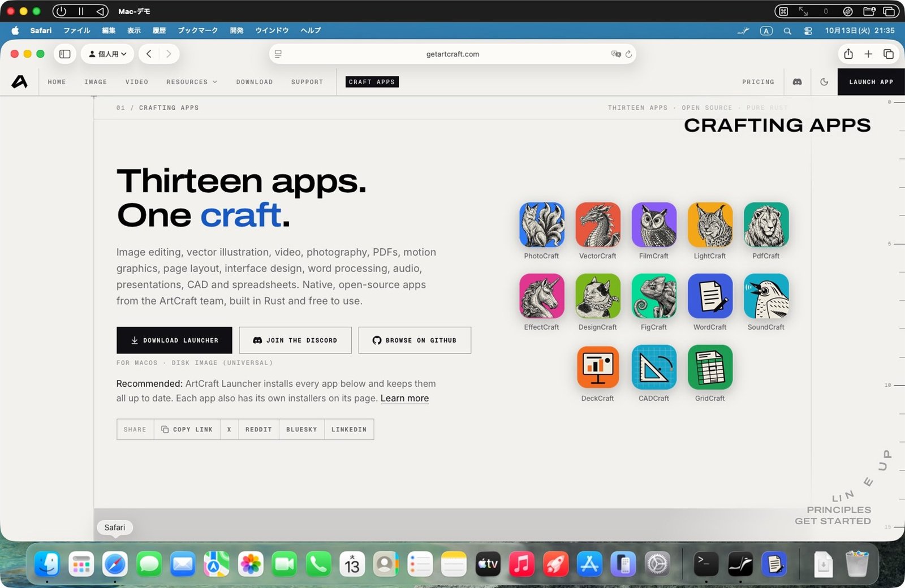This screenshot has height=588, width=905.
Task: Toggle the Safari sidebar
Action: click(65, 54)
